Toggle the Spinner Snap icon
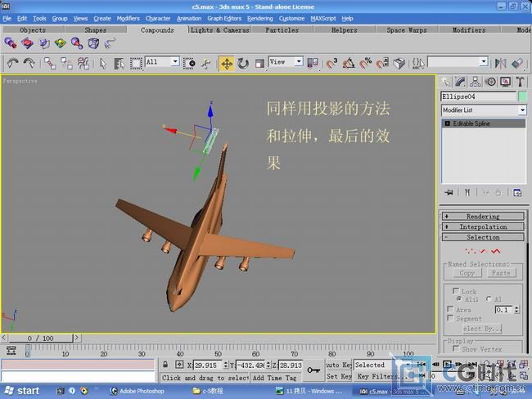532x399 pixels. tap(382, 64)
